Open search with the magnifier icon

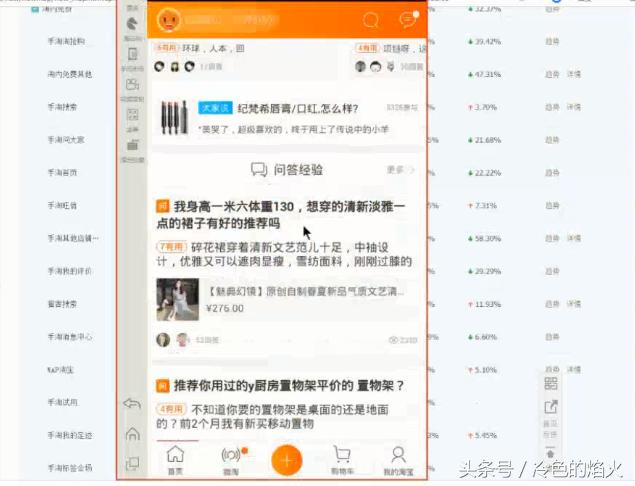[x=370, y=19]
